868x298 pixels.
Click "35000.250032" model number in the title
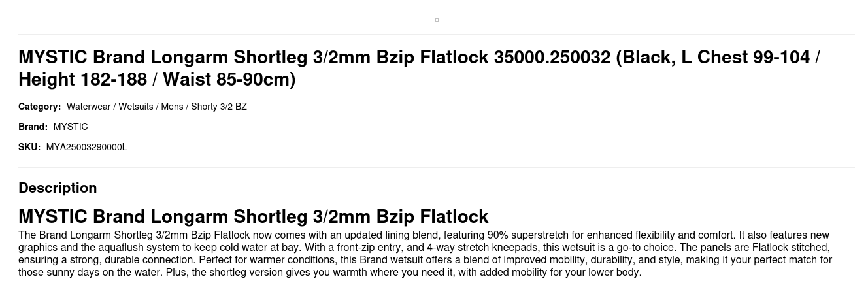coord(552,58)
